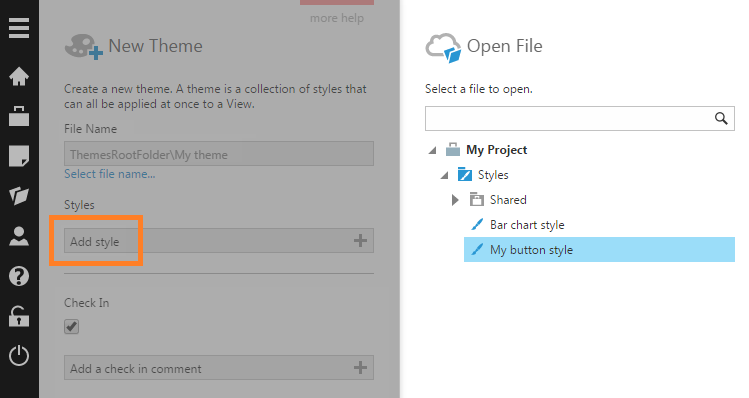
Task: Click the Open File cloud icon
Action: point(443,48)
